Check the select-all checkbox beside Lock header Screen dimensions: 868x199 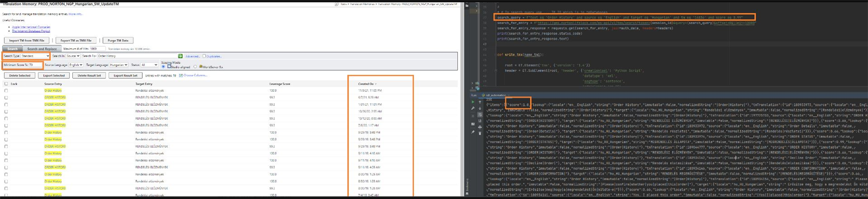(x=6, y=84)
